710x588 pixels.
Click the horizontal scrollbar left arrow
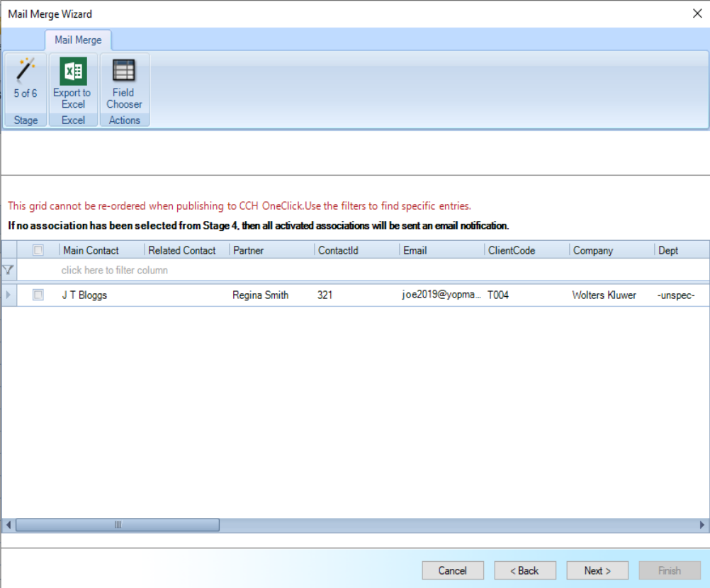coord(9,525)
